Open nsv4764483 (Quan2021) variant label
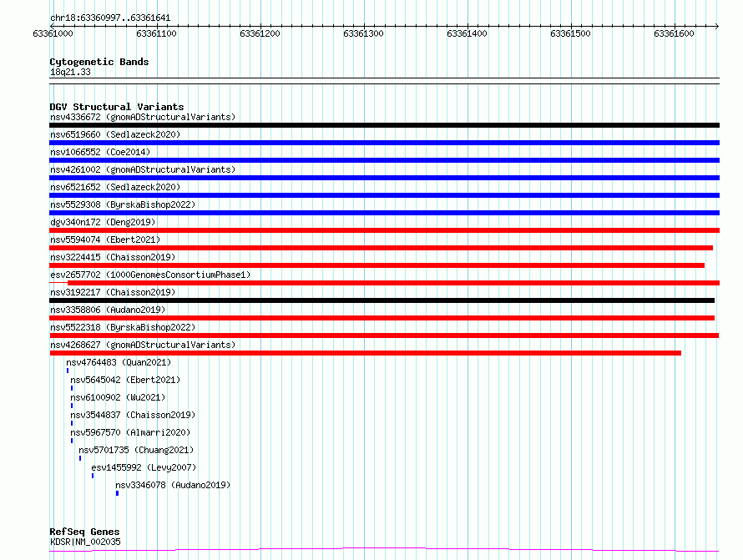 click(119, 362)
